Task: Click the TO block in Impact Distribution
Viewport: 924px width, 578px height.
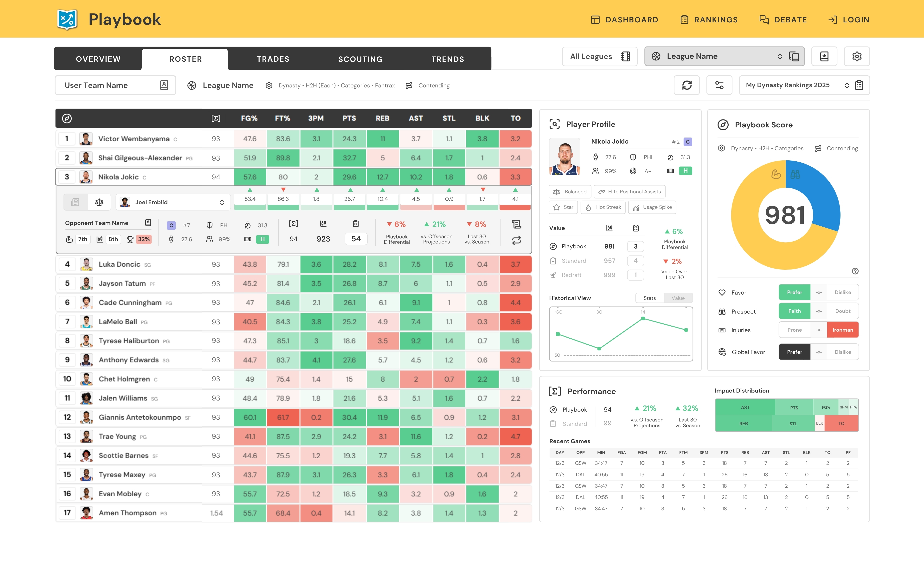Action: (x=841, y=424)
